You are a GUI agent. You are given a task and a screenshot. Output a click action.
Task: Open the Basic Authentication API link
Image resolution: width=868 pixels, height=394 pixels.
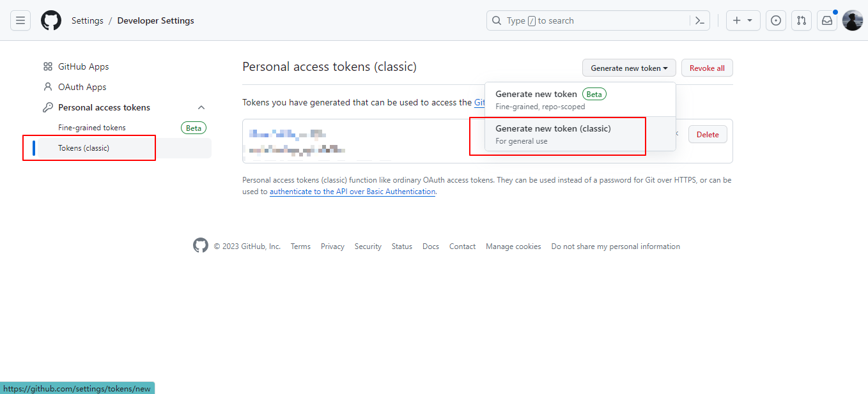tap(352, 192)
